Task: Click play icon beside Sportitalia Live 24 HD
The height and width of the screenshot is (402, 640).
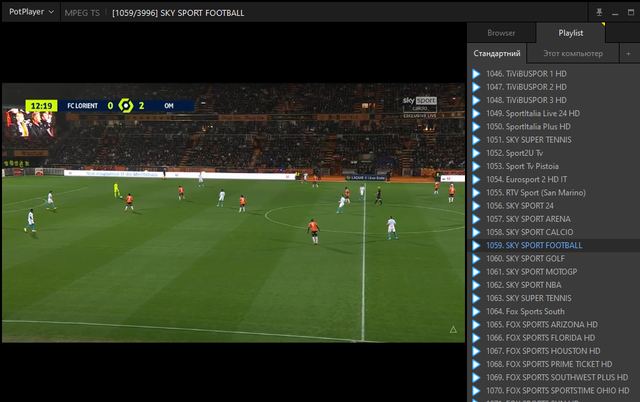Action: pyautogui.click(x=476, y=113)
